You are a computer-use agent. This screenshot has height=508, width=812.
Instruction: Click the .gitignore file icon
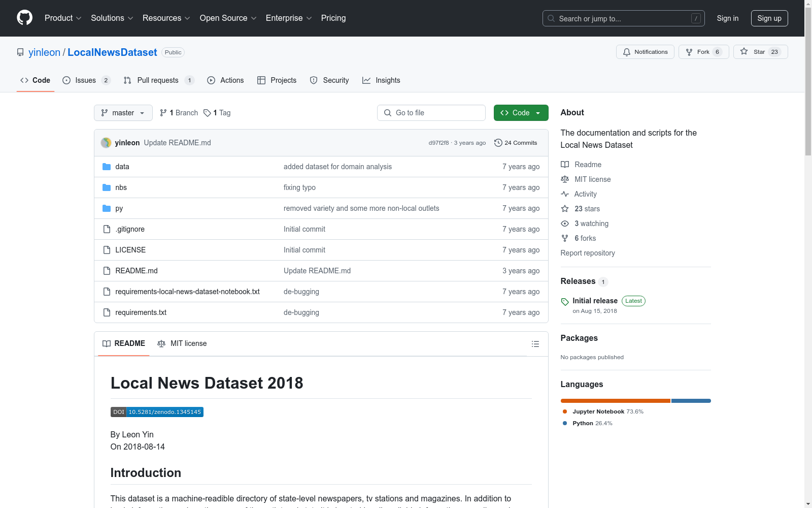point(107,229)
